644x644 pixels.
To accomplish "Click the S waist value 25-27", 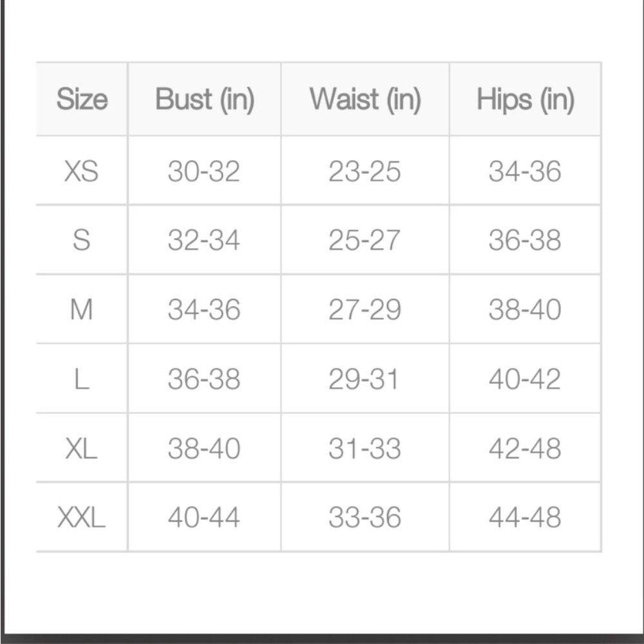I will click(x=365, y=240).
